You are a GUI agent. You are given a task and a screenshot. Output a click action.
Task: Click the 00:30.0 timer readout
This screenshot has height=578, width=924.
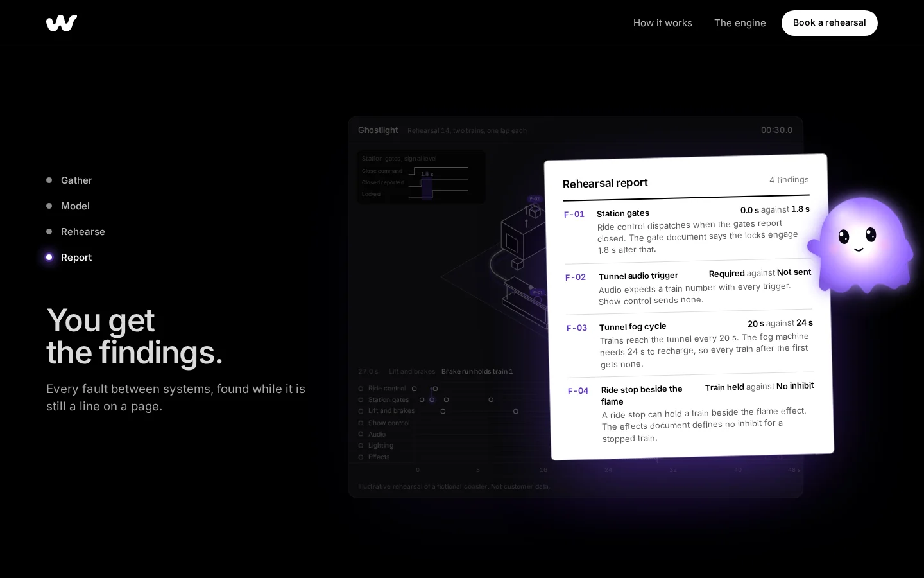click(776, 130)
